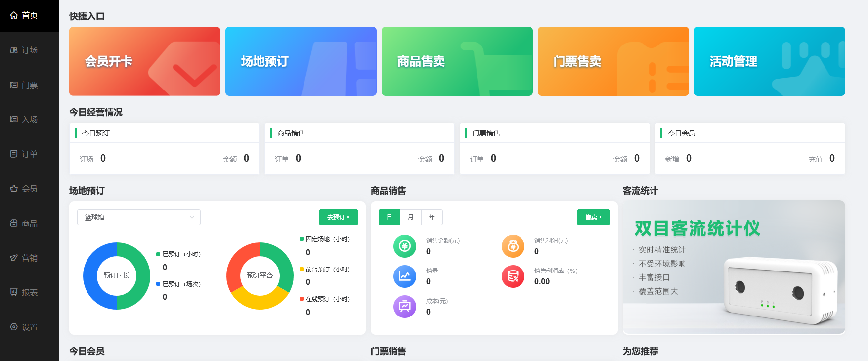
Task: Click the green 销售金额 yen icon
Action: (404, 246)
